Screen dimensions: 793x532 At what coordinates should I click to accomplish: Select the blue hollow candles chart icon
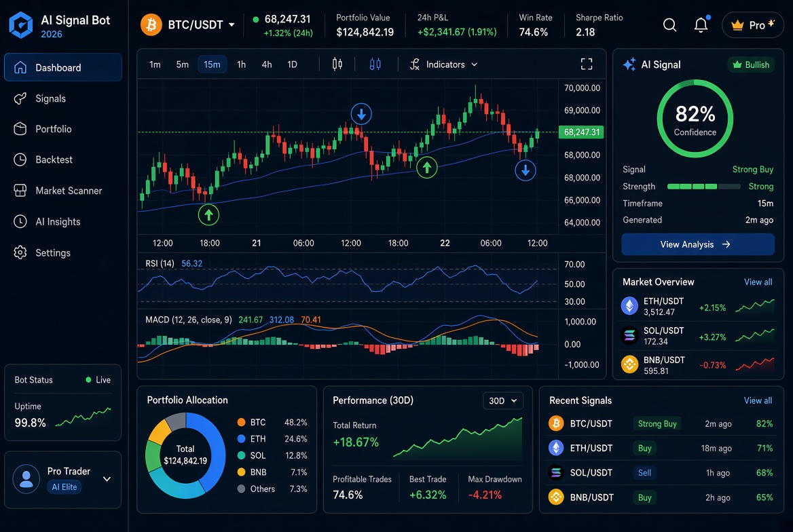[x=375, y=64]
